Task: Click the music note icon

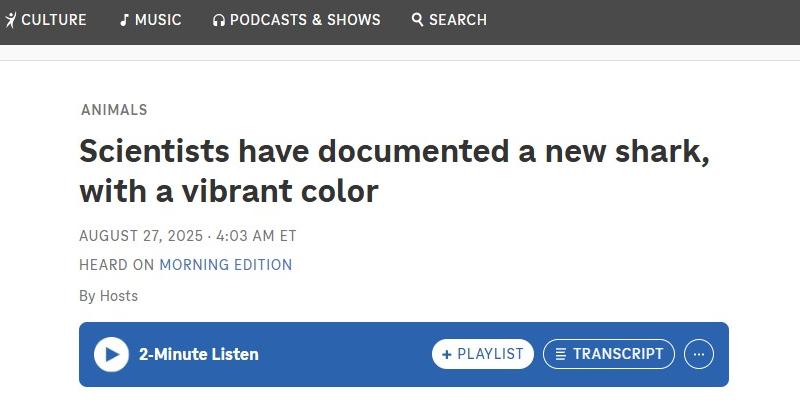Action: 124,20
